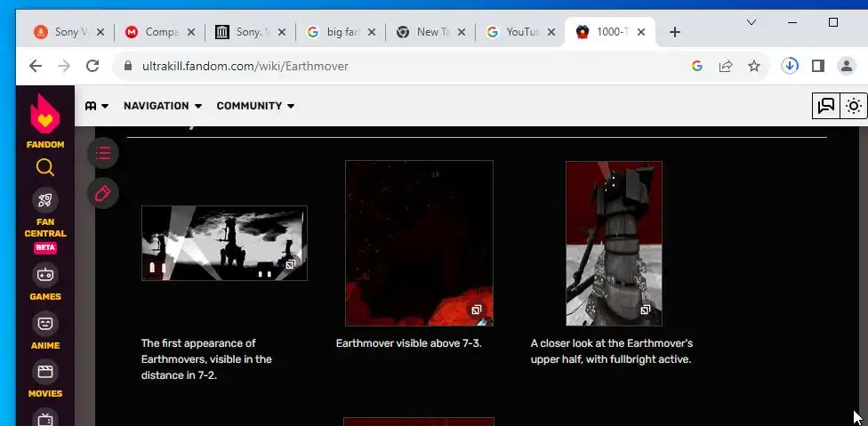Open the wiki discussions chat icon
This screenshot has height=426, width=868.
pos(826,106)
